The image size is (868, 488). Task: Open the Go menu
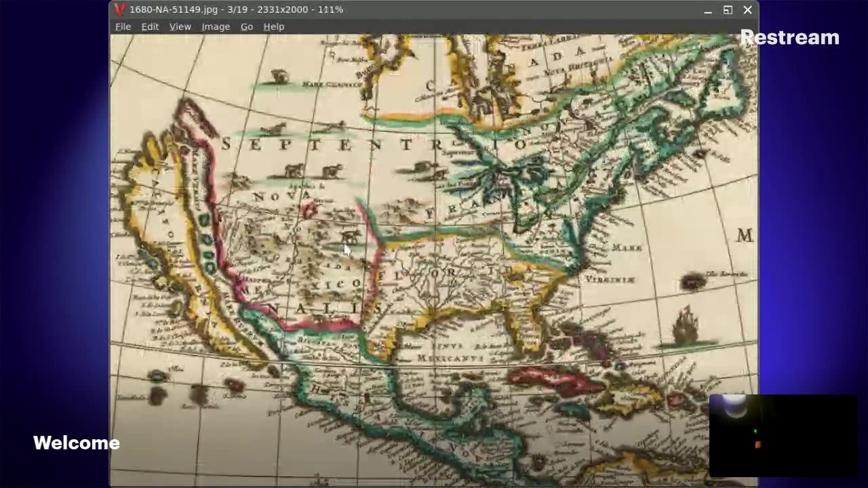[247, 26]
